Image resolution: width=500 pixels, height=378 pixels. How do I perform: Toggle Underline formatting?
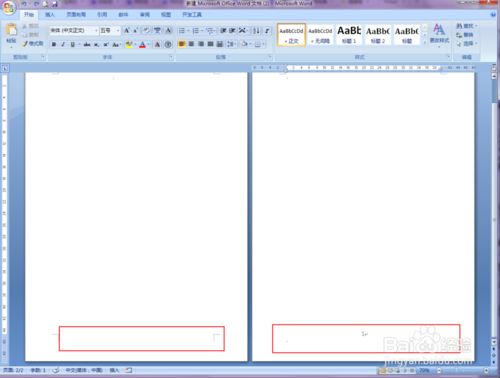coord(72,44)
